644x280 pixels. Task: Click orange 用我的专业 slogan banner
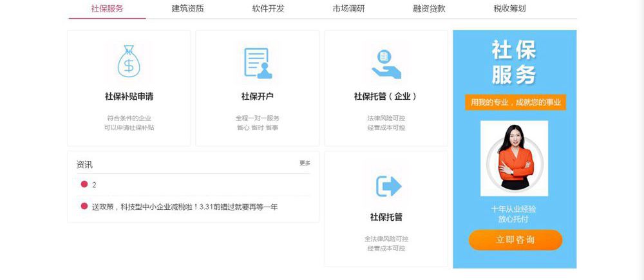515,102
